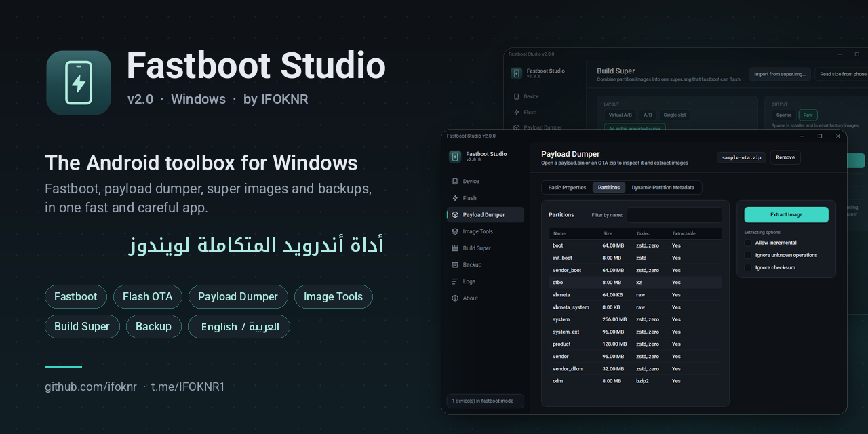
Task: Select the odm partition row
Action: coord(635,381)
